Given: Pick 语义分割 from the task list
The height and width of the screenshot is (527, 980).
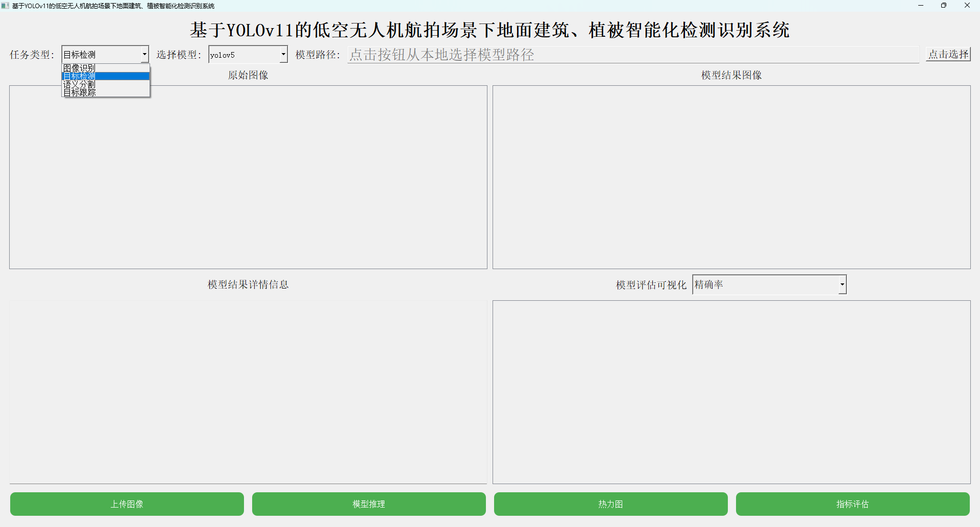Looking at the screenshot, I should coord(106,84).
